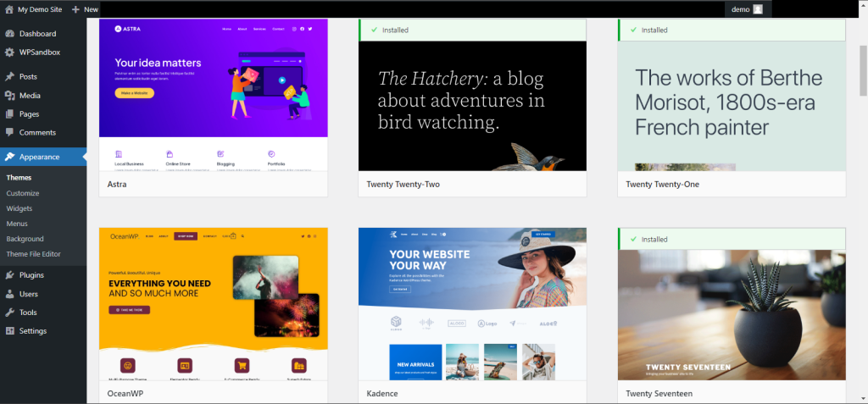
Task: Open the Theme File Editor link
Action: click(34, 254)
